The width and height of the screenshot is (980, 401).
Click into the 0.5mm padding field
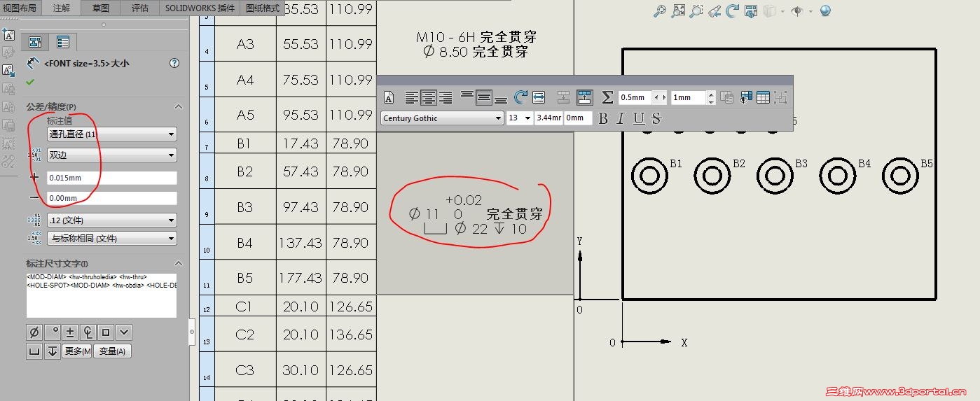(635, 97)
